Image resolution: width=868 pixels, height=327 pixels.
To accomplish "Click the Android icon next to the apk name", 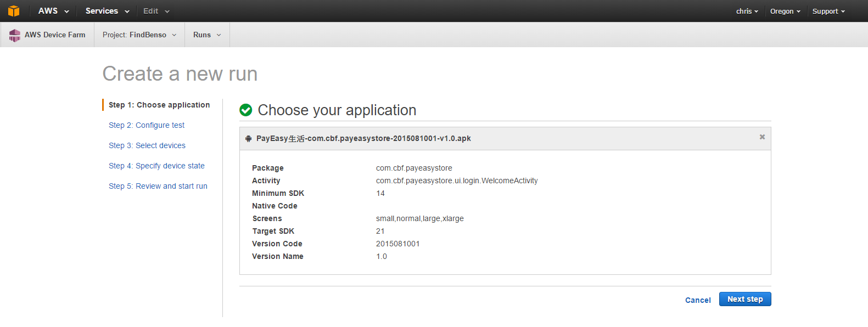I will click(x=248, y=139).
